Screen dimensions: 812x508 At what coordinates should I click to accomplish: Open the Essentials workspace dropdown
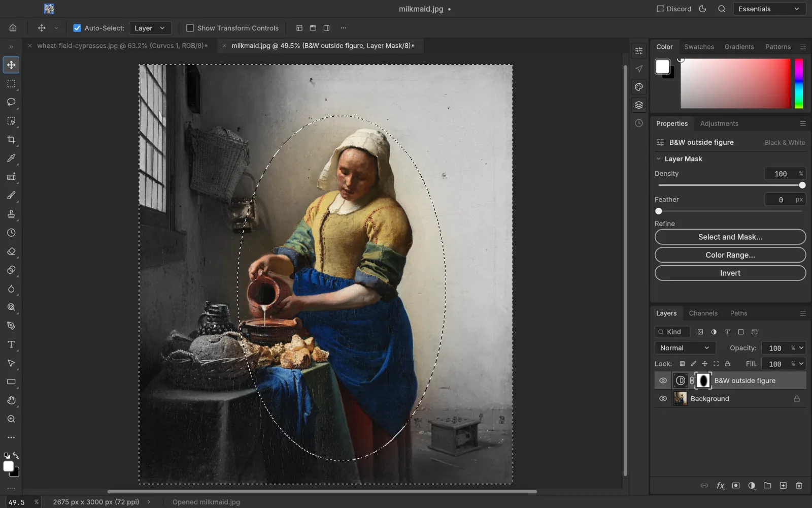pos(769,9)
